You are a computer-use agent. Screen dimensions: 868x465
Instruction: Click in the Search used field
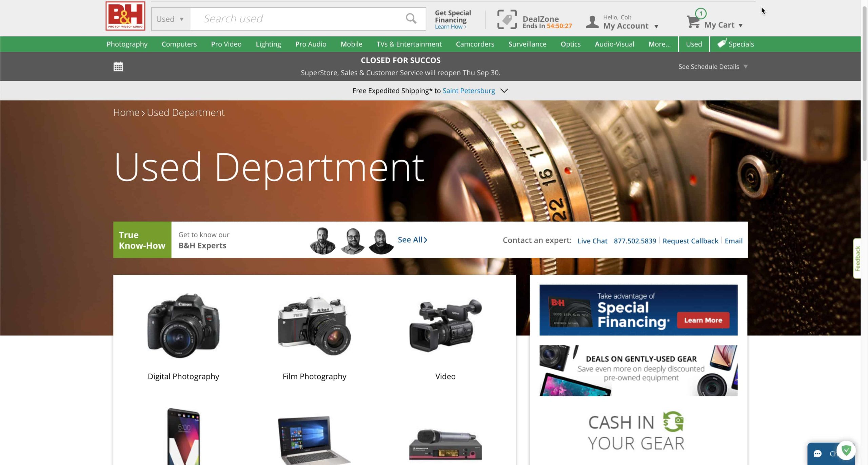(x=298, y=19)
